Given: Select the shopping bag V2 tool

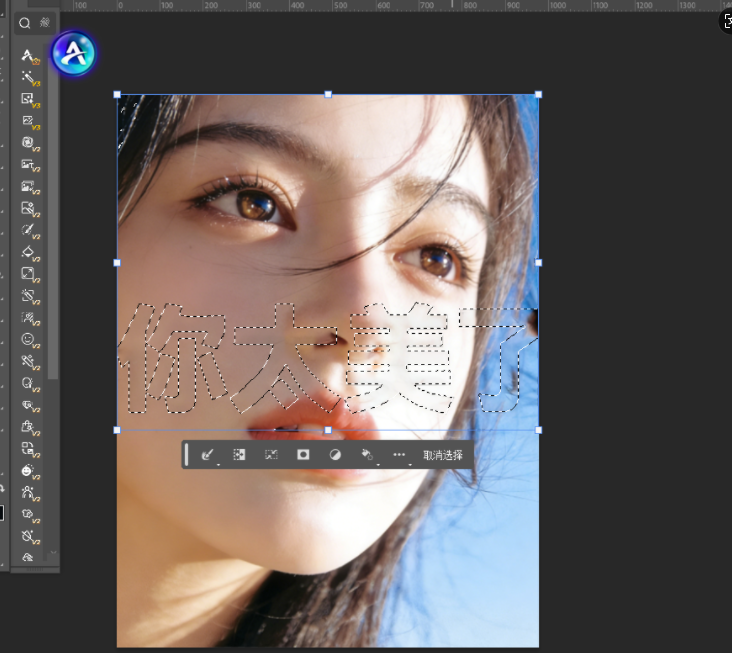Looking at the screenshot, I should (29, 427).
